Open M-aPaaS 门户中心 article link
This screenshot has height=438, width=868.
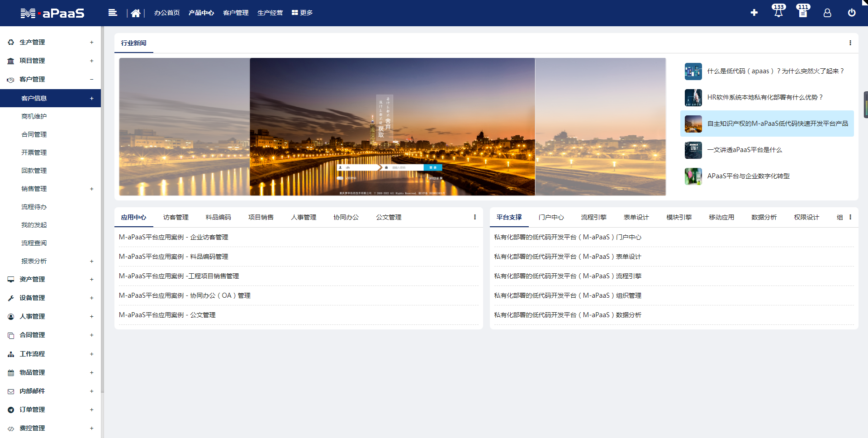[568, 237]
